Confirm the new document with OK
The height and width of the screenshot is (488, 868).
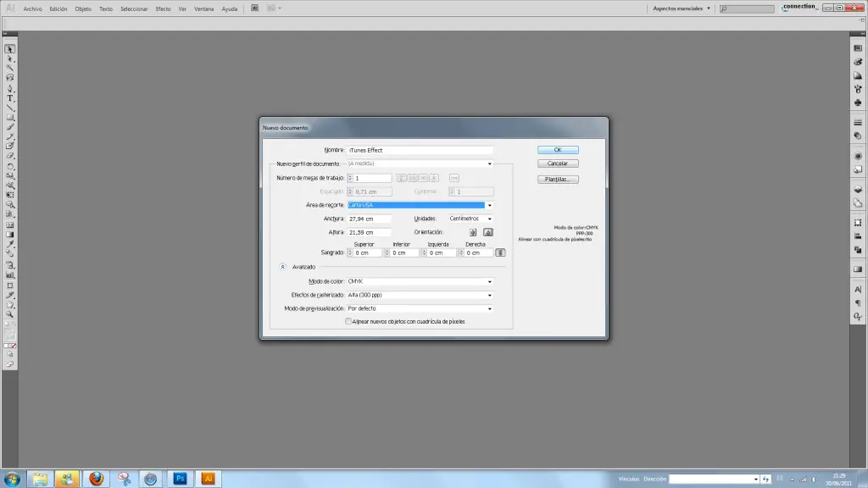tap(558, 150)
